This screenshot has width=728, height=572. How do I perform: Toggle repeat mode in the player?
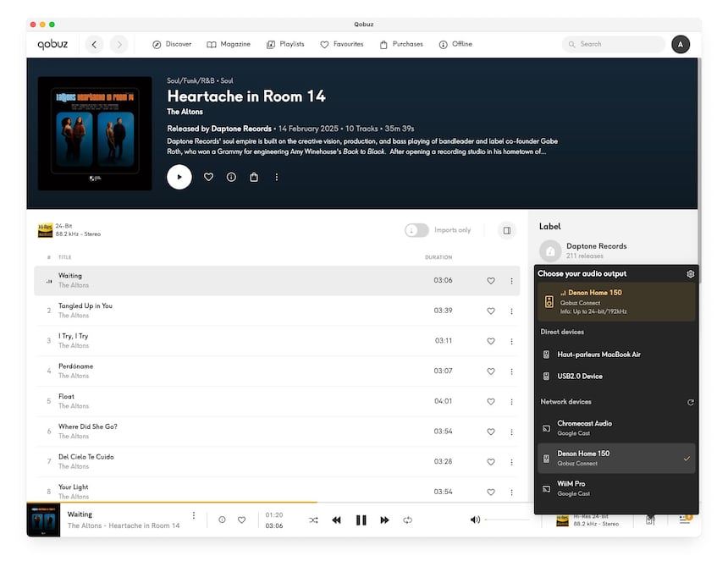coord(408,520)
